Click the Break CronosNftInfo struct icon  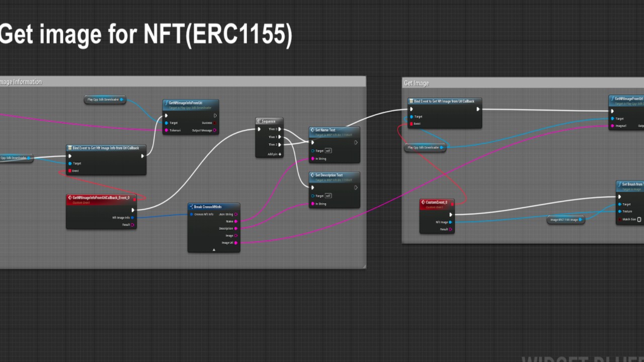pyautogui.click(x=191, y=207)
